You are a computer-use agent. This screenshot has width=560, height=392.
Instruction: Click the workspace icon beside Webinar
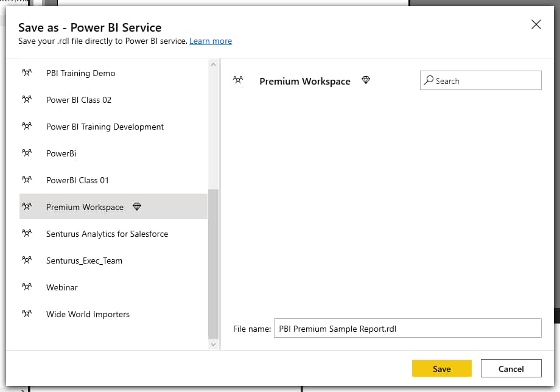[26, 287]
